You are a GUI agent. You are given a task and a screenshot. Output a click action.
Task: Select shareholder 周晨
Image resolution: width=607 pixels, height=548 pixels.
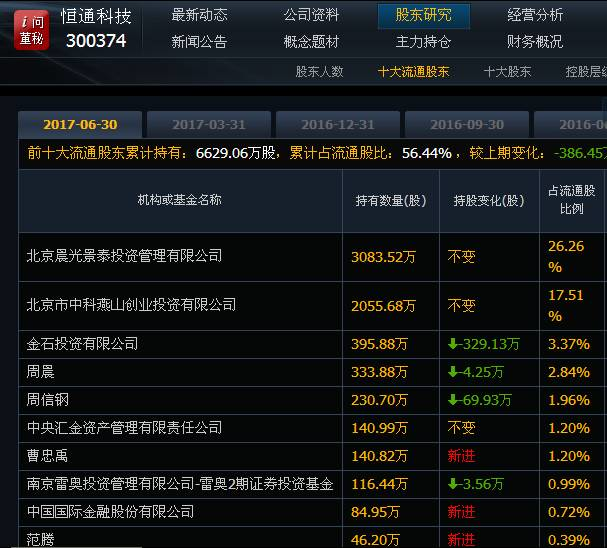pos(40,372)
